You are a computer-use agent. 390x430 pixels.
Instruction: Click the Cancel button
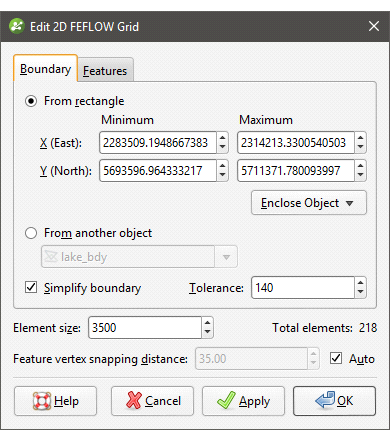(152, 401)
